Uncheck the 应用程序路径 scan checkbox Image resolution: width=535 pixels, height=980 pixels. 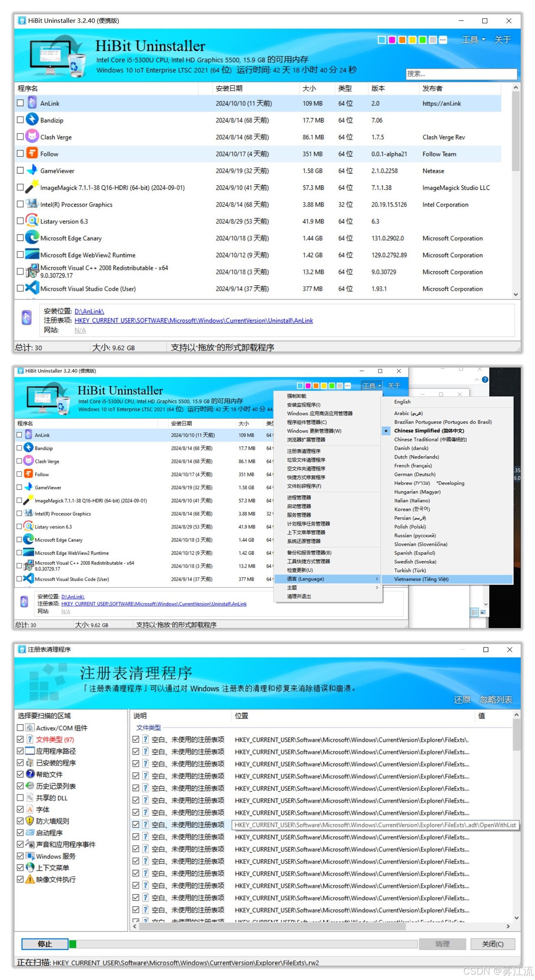pyautogui.click(x=20, y=751)
